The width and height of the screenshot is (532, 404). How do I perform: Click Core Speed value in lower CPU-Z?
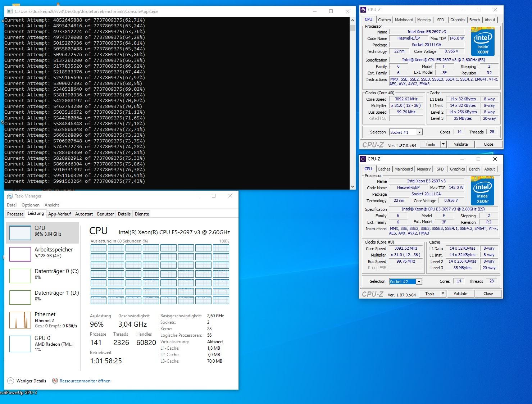point(406,248)
